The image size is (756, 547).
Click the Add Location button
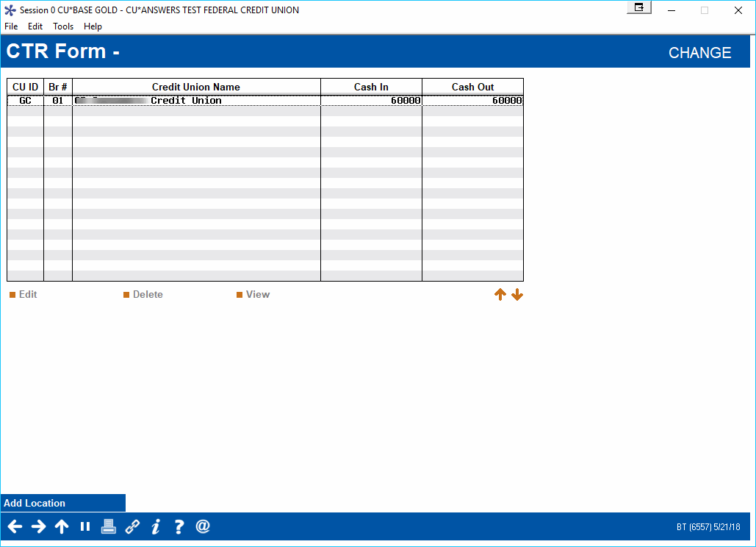62,503
